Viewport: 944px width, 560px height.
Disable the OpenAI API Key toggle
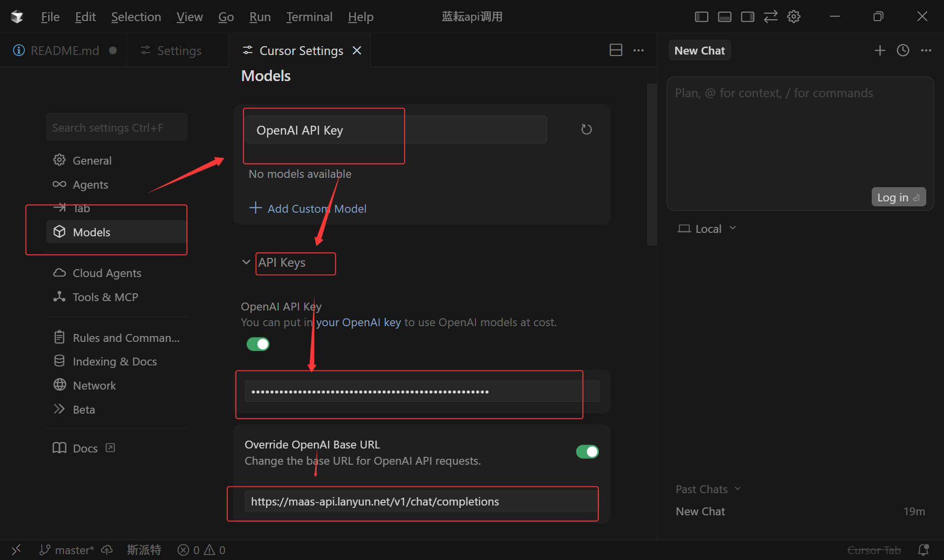coord(258,344)
